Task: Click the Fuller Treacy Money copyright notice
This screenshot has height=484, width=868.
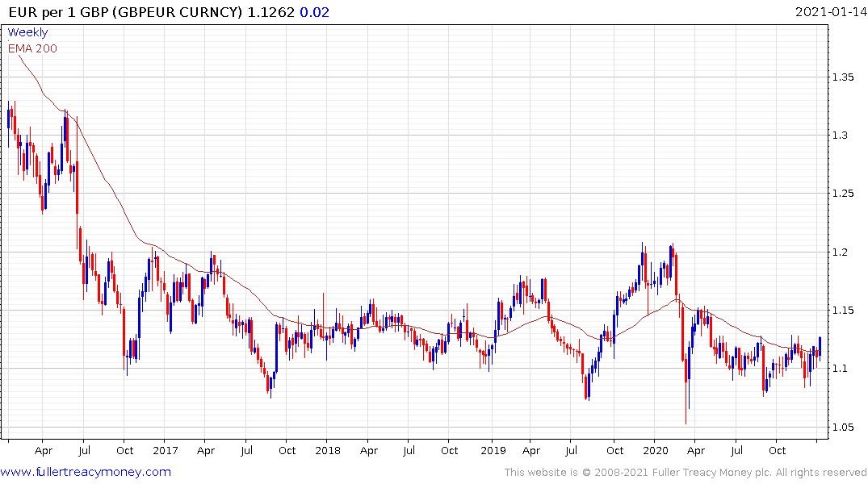Action: [x=686, y=472]
